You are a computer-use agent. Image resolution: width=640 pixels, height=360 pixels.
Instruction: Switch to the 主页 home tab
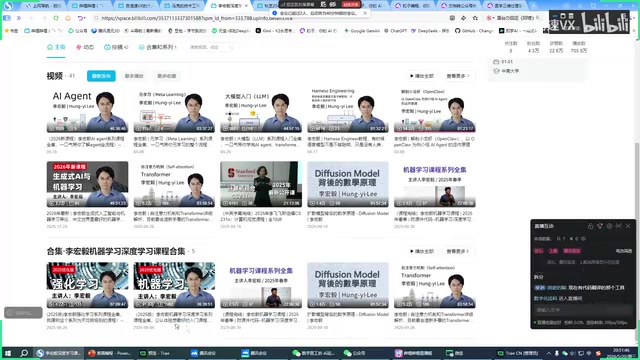(x=56, y=47)
